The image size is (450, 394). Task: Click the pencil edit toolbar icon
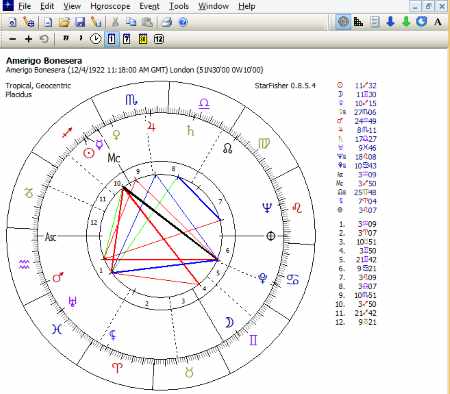96,22
